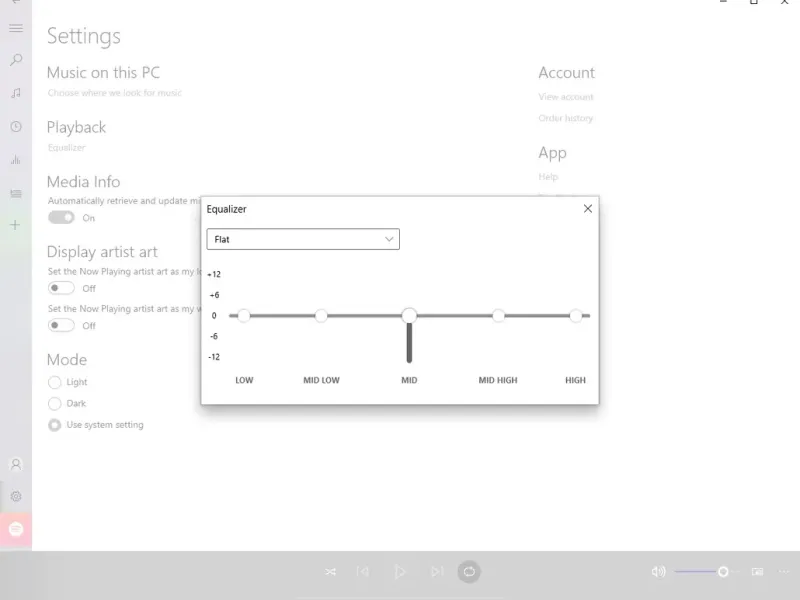
Task: Click the Order history link
Action: click(x=565, y=118)
